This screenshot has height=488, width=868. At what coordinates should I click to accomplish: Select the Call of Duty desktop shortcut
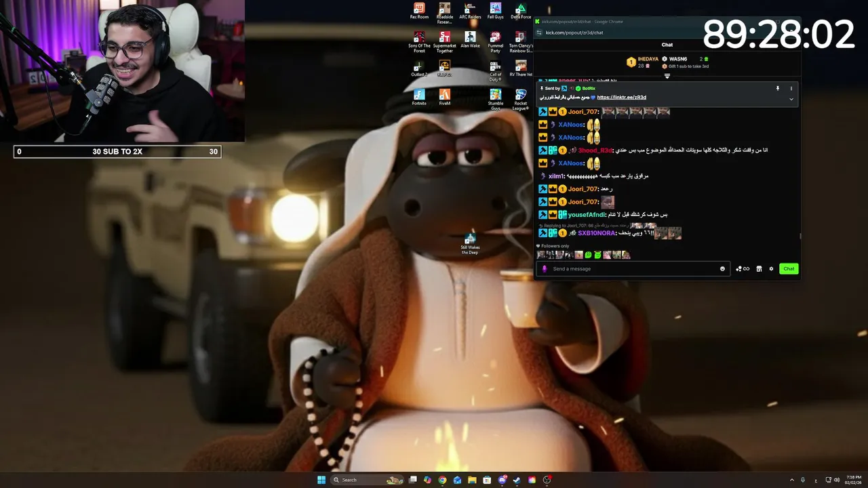[x=495, y=70]
